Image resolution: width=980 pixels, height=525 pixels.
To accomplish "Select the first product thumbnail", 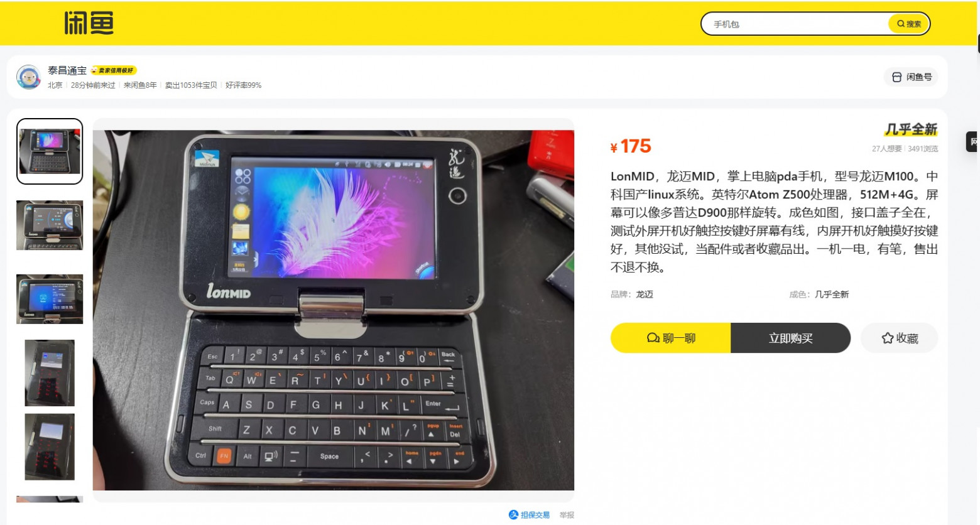I will pyautogui.click(x=50, y=151).
